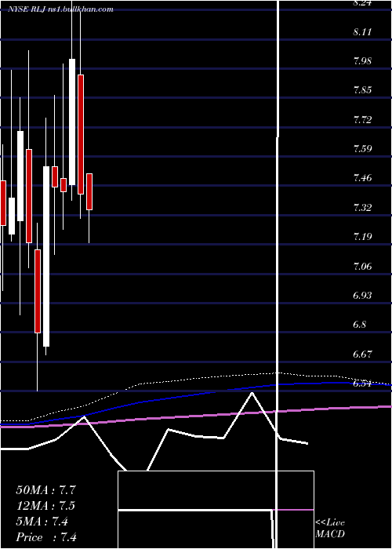Screen dimensions: 392x549
Task: Click the 7.06 price axis label
Action: (x=362, y=267)
